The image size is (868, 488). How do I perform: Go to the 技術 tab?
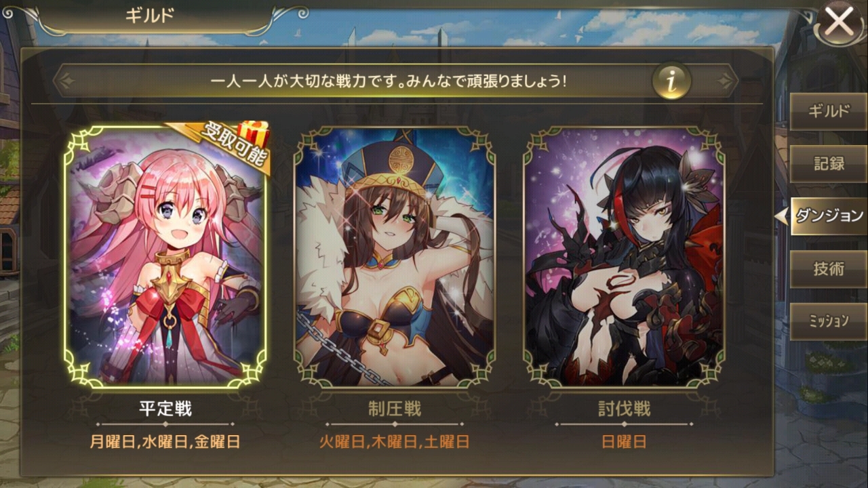point(829,268)
